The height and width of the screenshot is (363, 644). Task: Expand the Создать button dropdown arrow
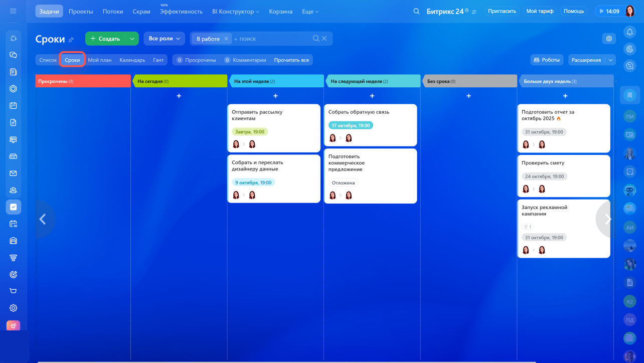(132, 39)
